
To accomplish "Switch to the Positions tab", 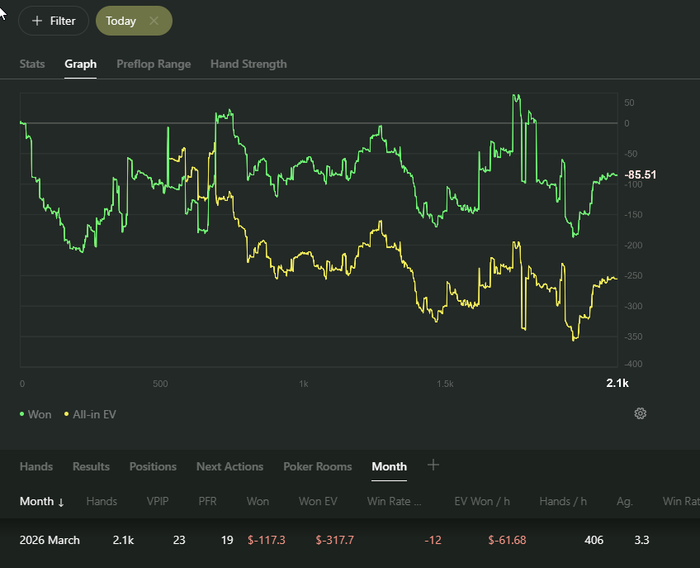I will (153, 467).
